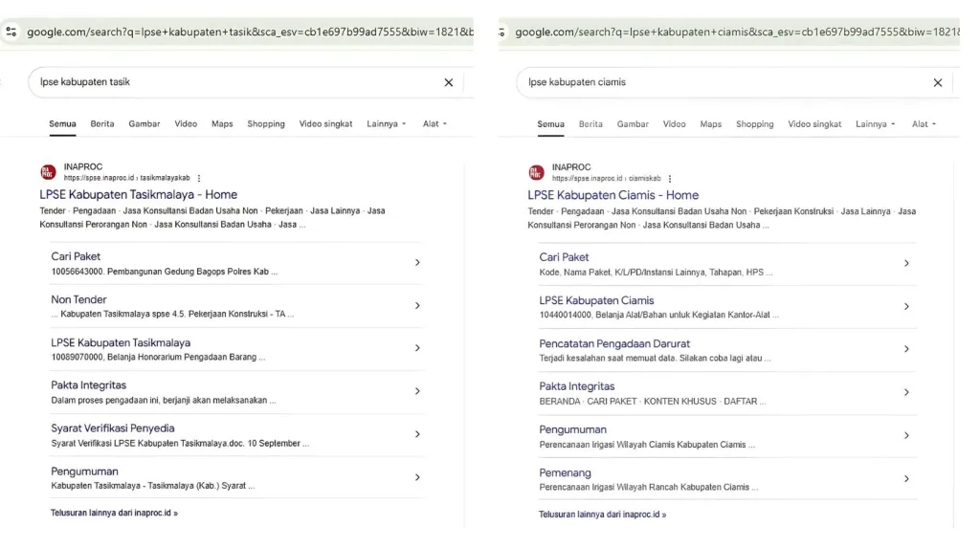Open Alat dropdown in left search window
980x548 pixels.
click(x=434, y=124)
